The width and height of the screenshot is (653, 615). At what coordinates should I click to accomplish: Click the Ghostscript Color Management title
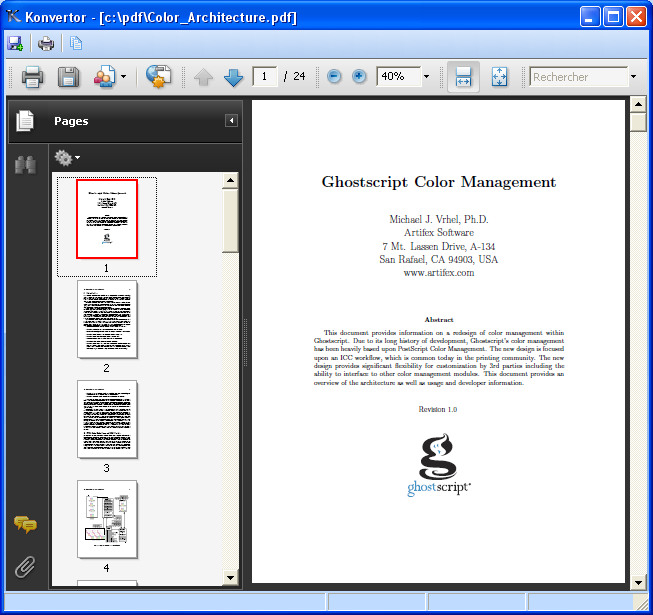439,182
